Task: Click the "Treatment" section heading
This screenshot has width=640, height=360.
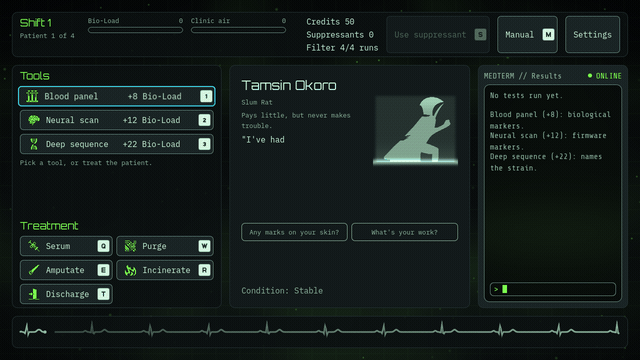Action: (49, 226)
